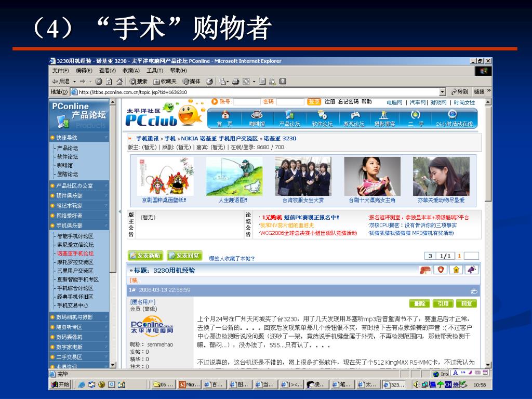532x399 pixels.
Task: Open the Back button history dropdown arrow
Action: (x=74, y=82)
